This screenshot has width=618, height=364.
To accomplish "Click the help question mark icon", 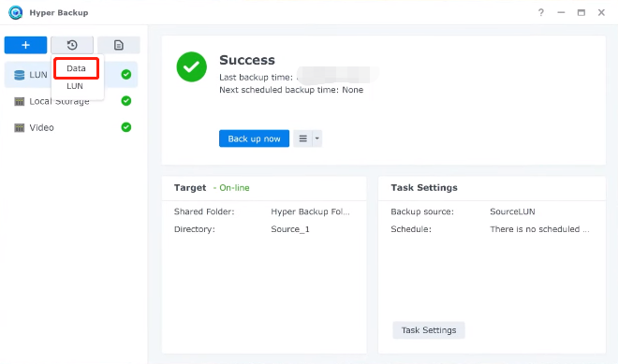I will click(x=541, y=12).
